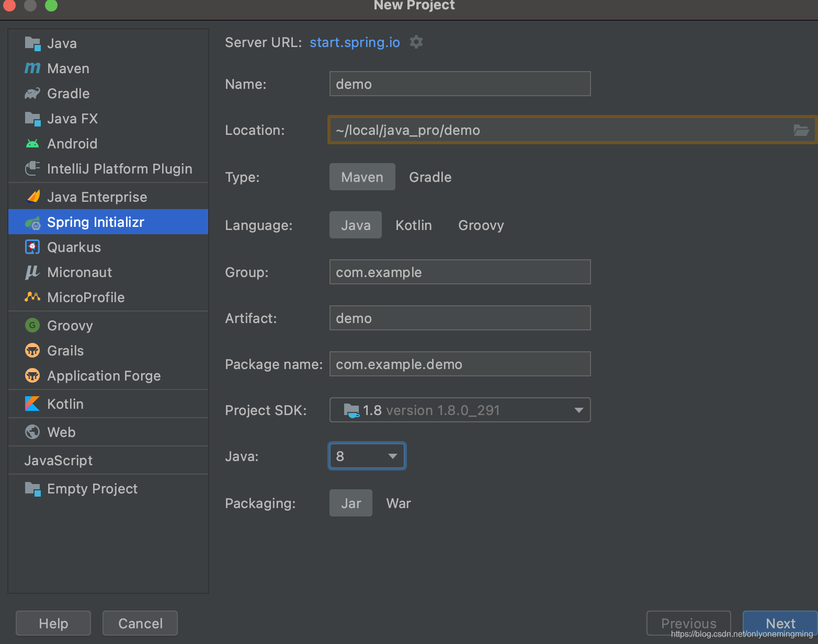The height and width of the screenshot is (644, 818).
Task: Click the Grails icon
Action: [x=32, y=350]
